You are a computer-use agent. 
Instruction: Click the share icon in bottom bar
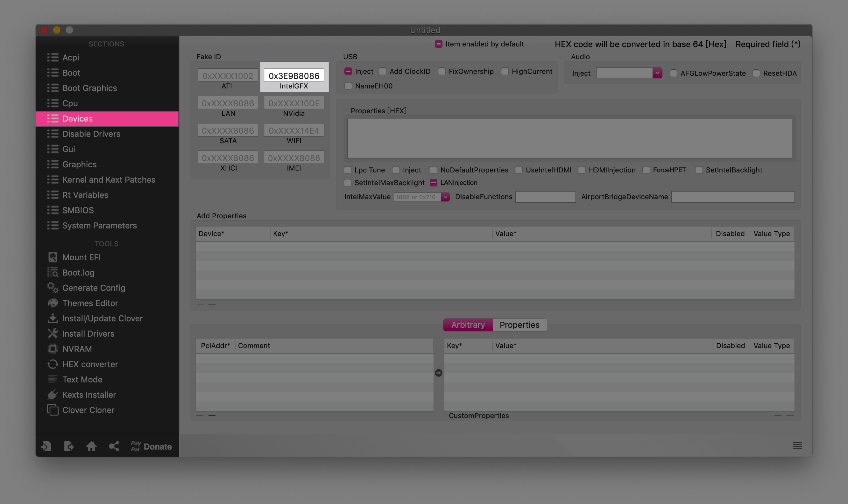point(114,446)
